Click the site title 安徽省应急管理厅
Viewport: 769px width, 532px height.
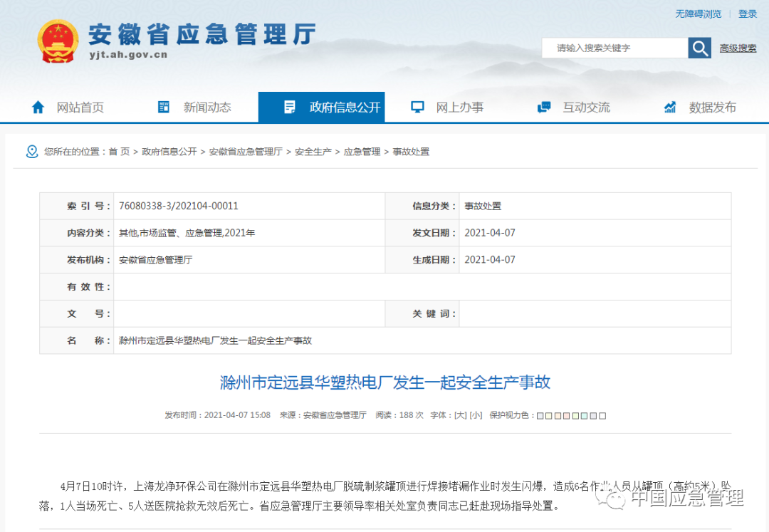202,35
